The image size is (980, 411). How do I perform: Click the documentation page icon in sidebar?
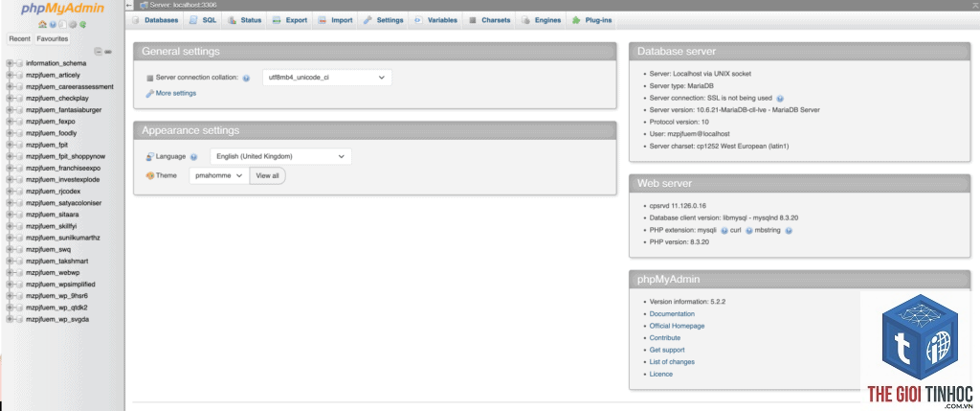(x=62, y=24)
